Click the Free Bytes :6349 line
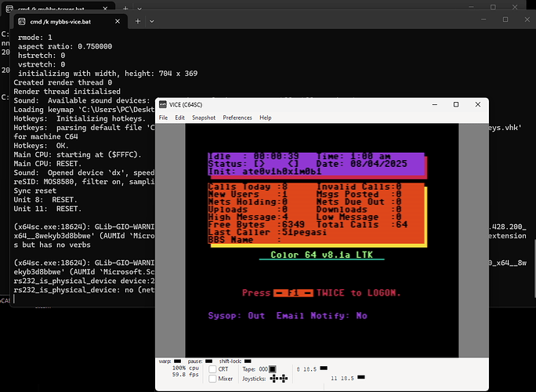Viewport: 536px width, 392px height. (256, 225)
